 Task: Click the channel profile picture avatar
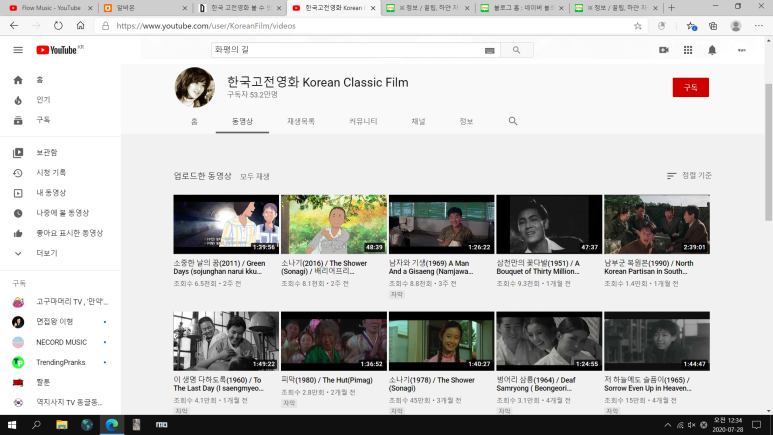pos(195,87)
